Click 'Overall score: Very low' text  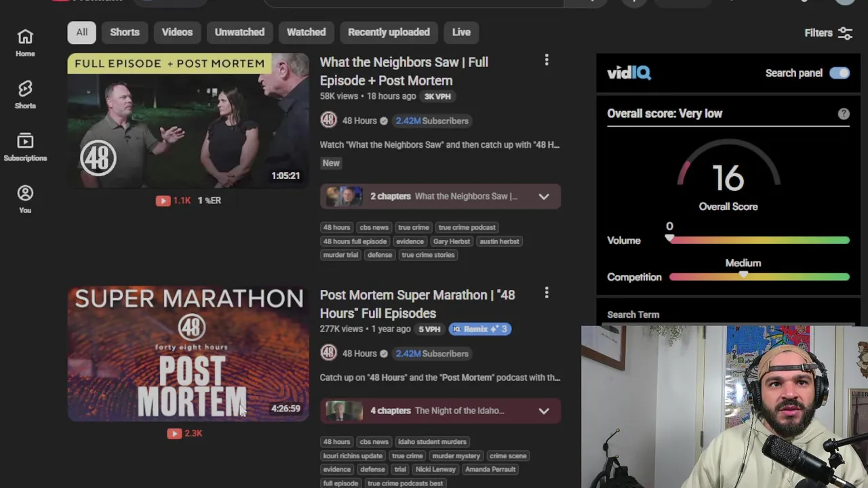pyautogui.click(x=665, y=114)
